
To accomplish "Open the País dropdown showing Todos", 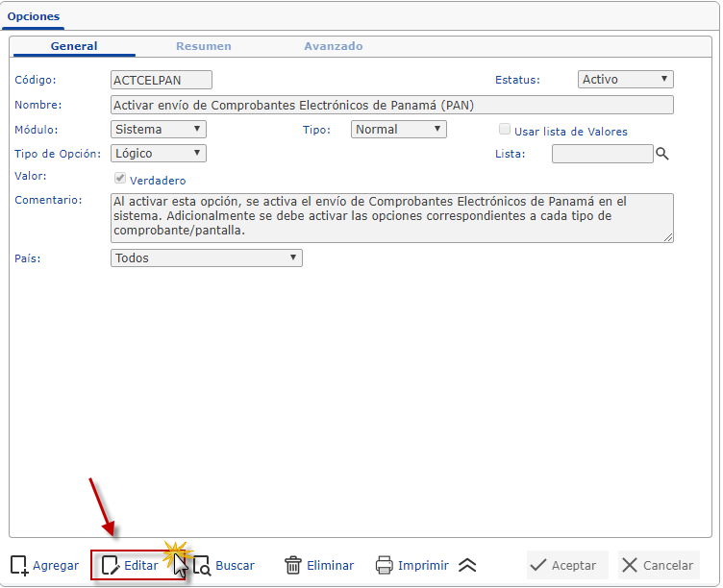I will click(207, 258).
